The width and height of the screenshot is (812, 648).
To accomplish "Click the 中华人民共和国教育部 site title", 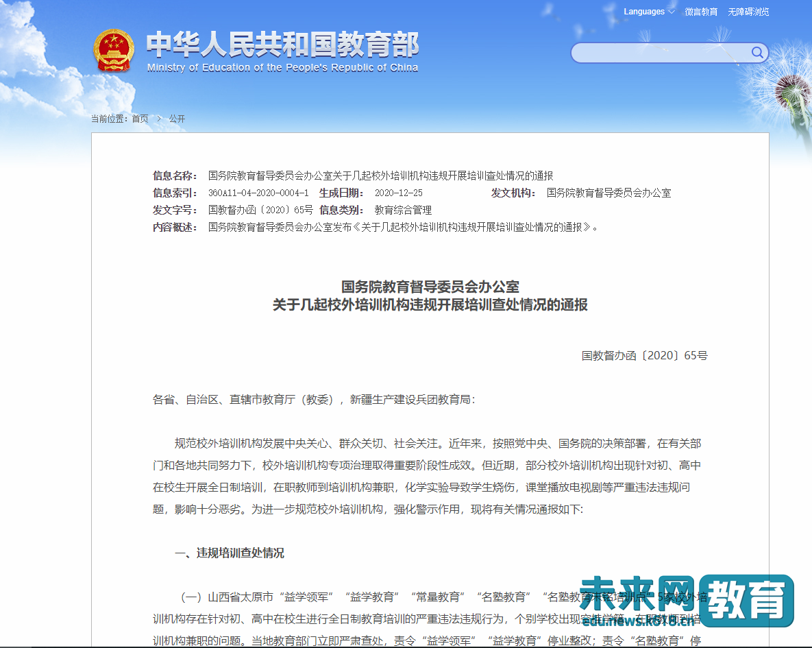I will coord(283,44).
